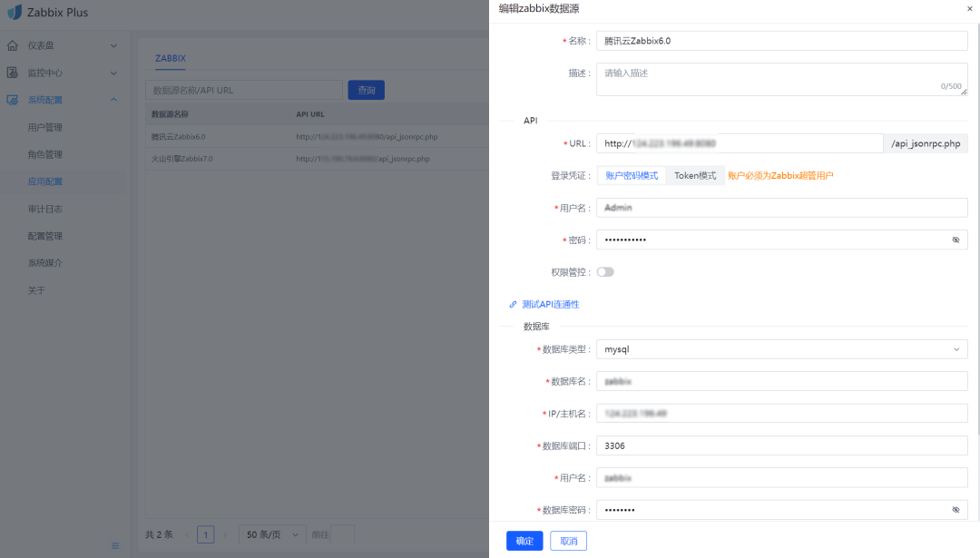Click the previous page arrow
This screenshot has height=558, width=980.
(x=186, y=535)
